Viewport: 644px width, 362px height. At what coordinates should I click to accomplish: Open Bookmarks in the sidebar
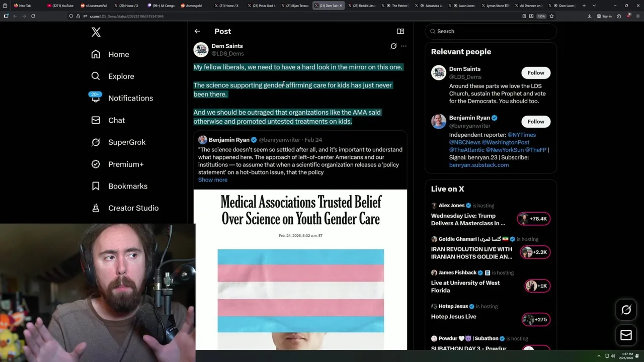point(119,186)
